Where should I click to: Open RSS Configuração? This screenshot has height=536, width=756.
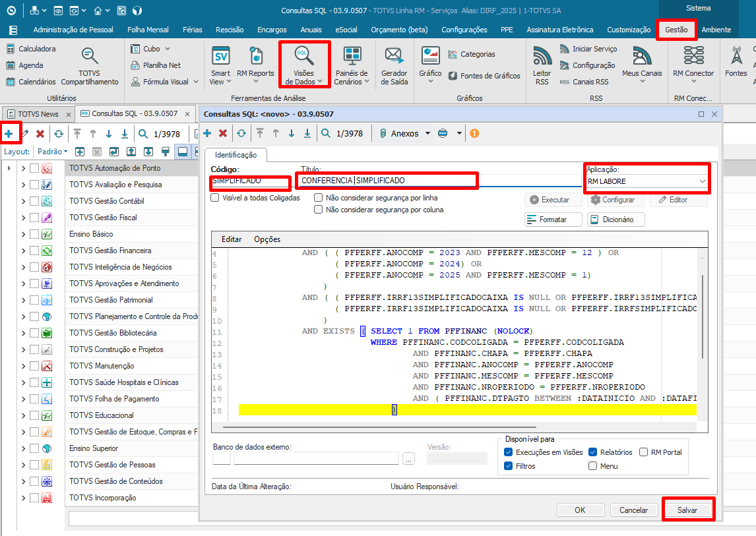587,65
